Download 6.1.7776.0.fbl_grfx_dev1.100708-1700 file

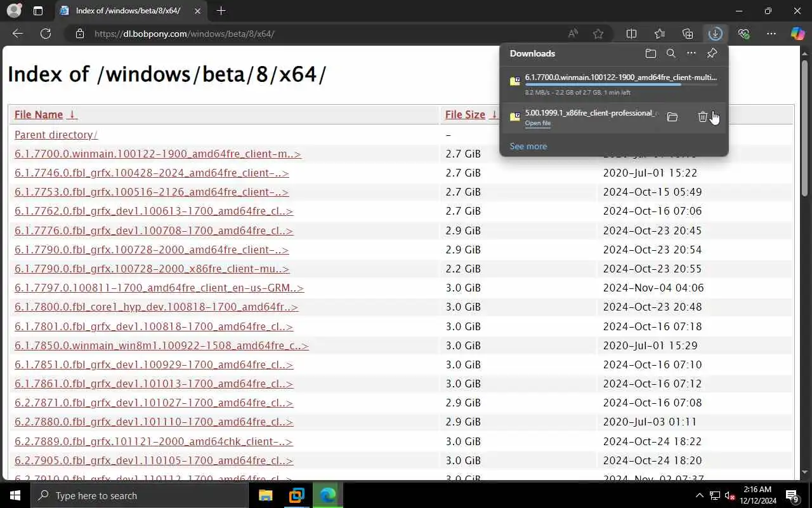click(154, 231)
